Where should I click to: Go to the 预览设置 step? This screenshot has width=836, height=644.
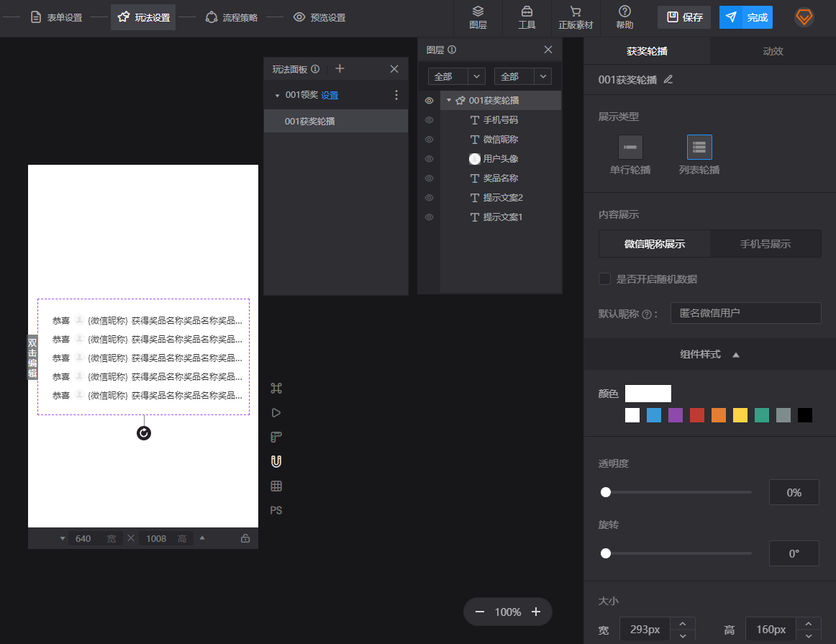point(319,17)
